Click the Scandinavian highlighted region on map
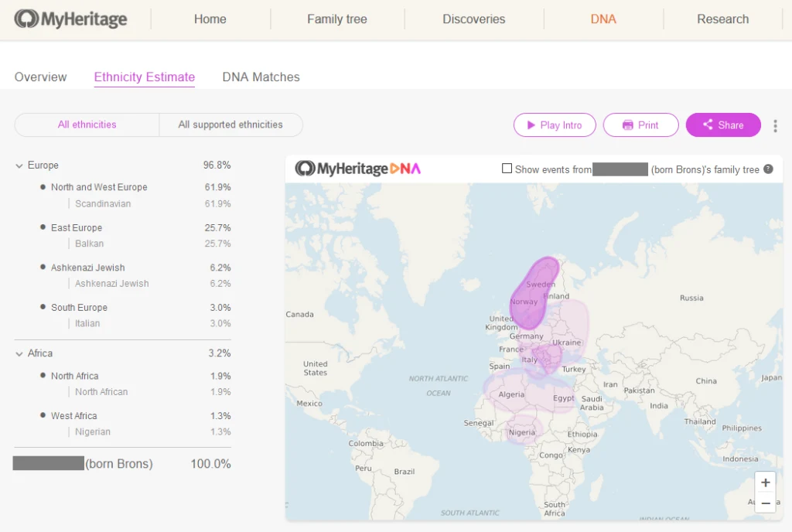The image size is (792, 532). coord(535,293)
